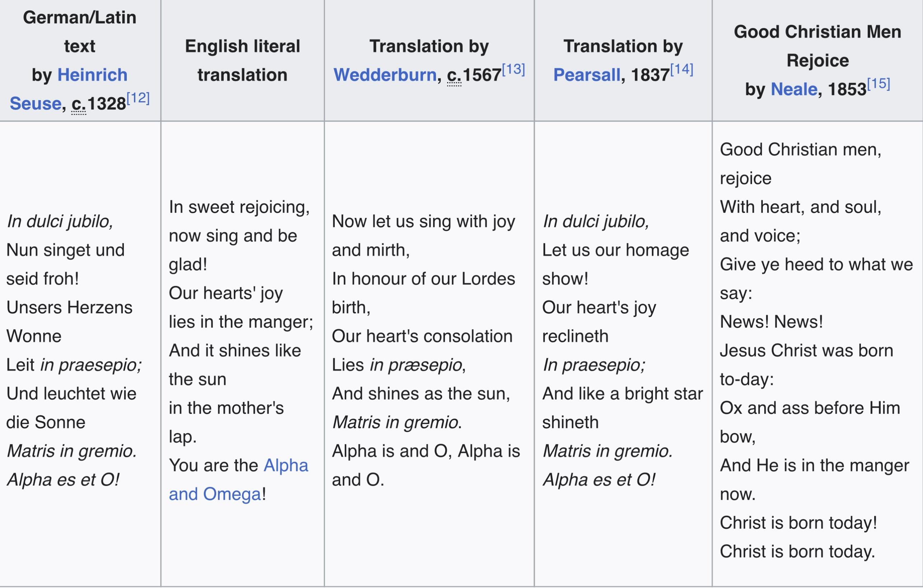Click the "Now let us sing with joy" line
This screenshot has height=588, width=923.
423,221
